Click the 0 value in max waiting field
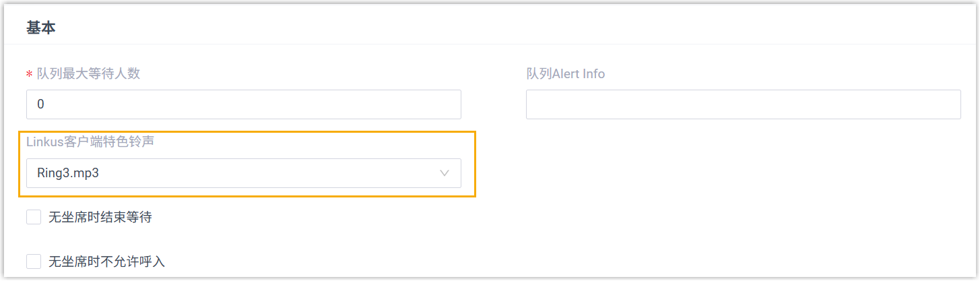 point(41,104)
